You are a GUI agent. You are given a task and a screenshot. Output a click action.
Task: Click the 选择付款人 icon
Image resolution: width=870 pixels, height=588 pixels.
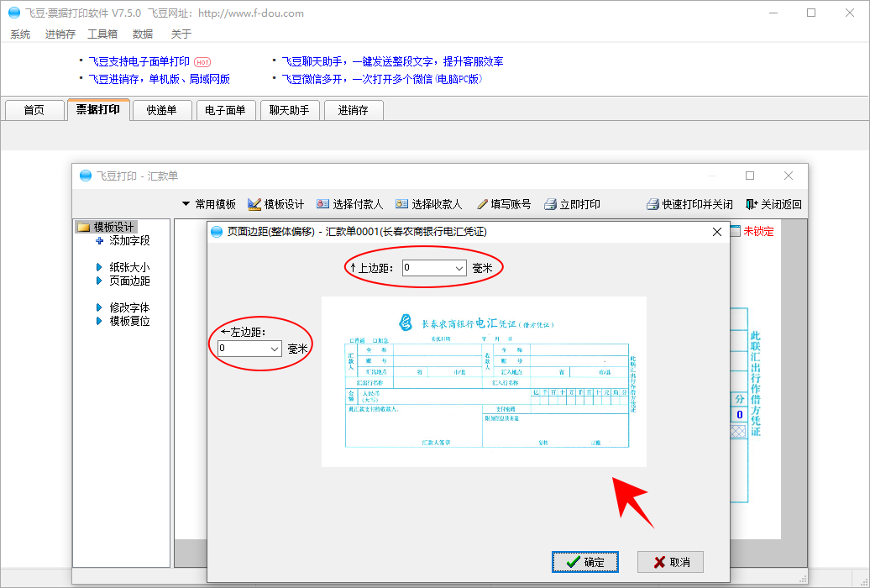(x=322, y=204)
